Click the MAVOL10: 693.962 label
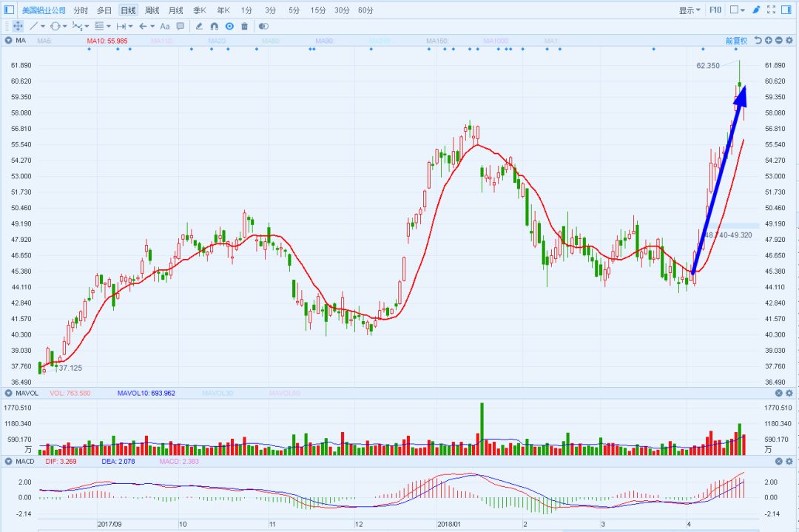 click(x=146, y=394)
